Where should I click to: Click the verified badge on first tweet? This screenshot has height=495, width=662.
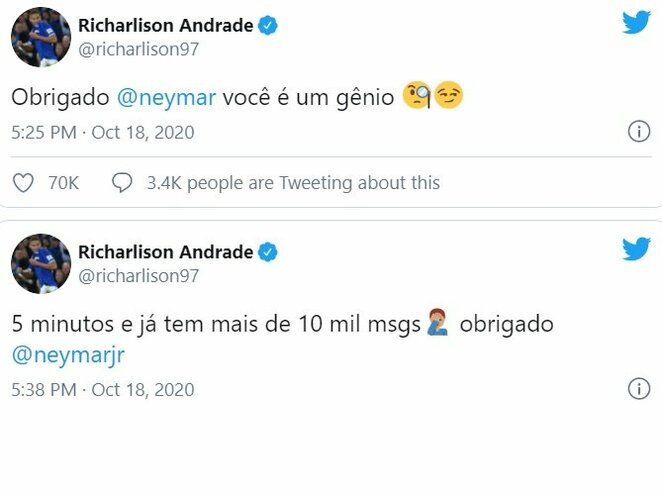[268, 26]
